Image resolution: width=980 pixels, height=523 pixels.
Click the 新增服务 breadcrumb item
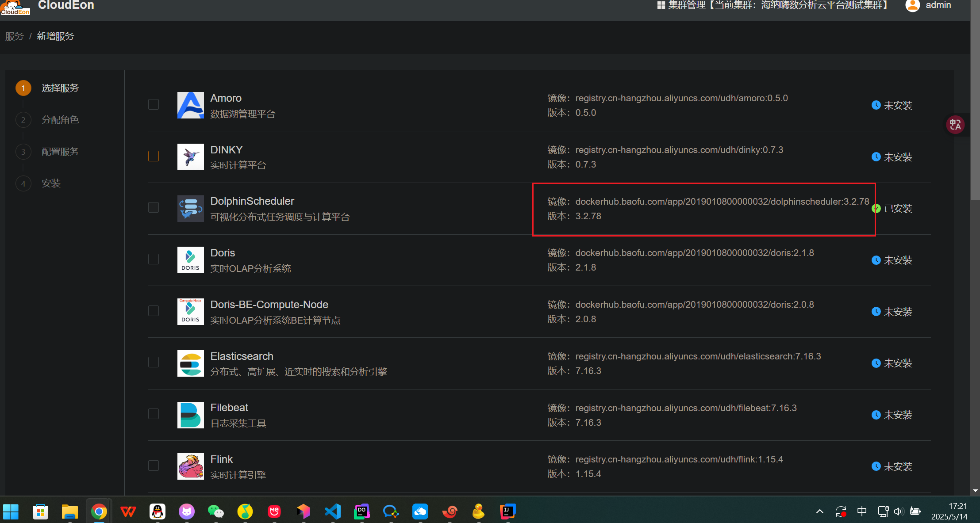tap(55, 36)
